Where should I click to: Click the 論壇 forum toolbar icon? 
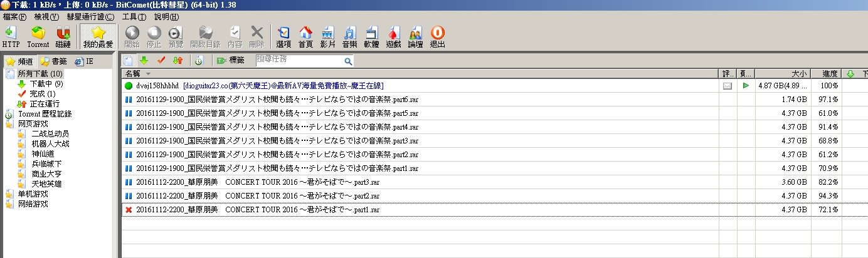tap(415, 37)
